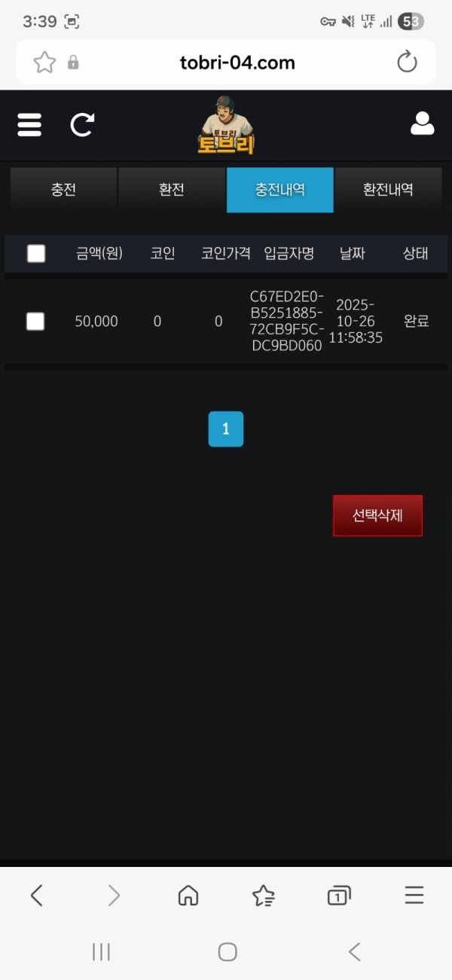Check the 50,000 row checkbox
This screenshot has width=452, height=980.
[x=35, y=322]
